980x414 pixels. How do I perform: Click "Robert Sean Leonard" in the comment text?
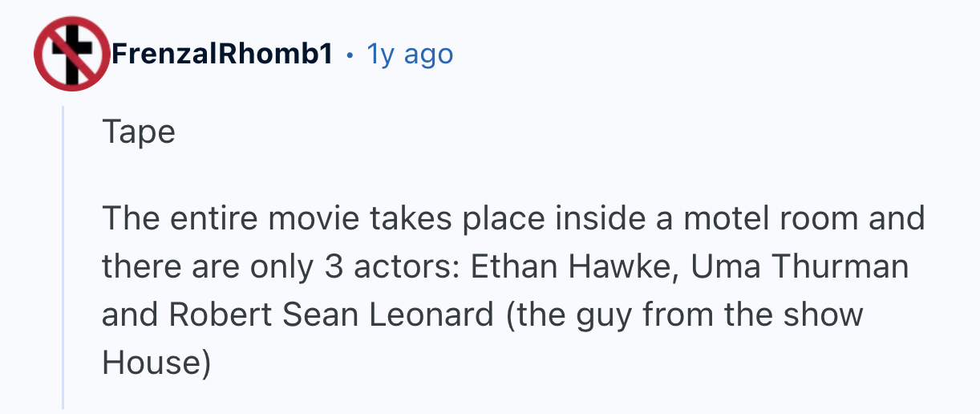tap(333, 314)
